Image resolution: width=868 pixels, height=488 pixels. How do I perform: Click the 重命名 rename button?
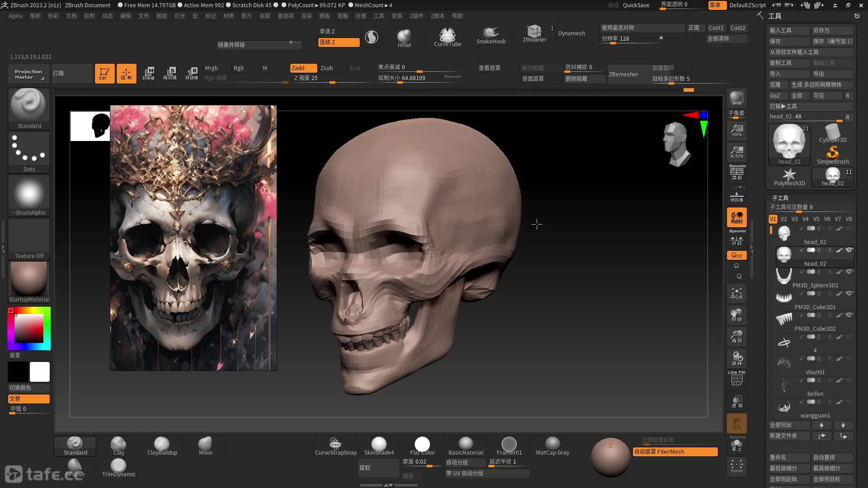(789, 457)
